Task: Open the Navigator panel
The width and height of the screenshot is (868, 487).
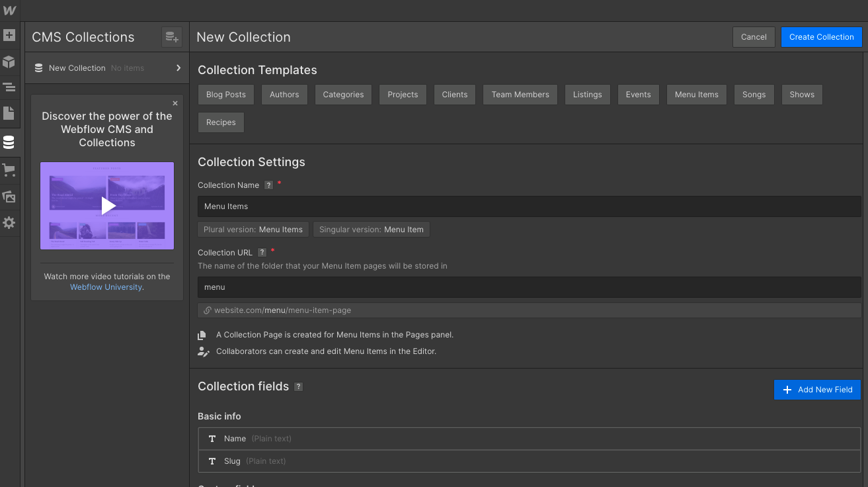Action: point(9,87)
